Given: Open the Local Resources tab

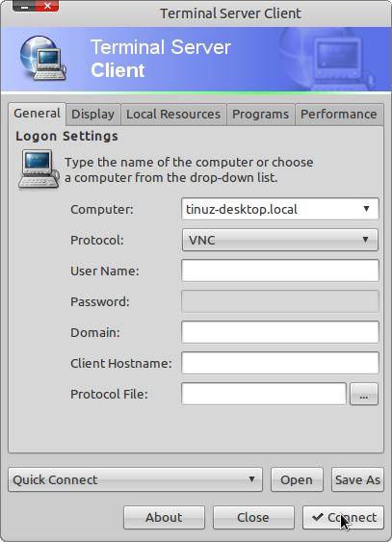Looking at the screenshot, I should (173, 114).
